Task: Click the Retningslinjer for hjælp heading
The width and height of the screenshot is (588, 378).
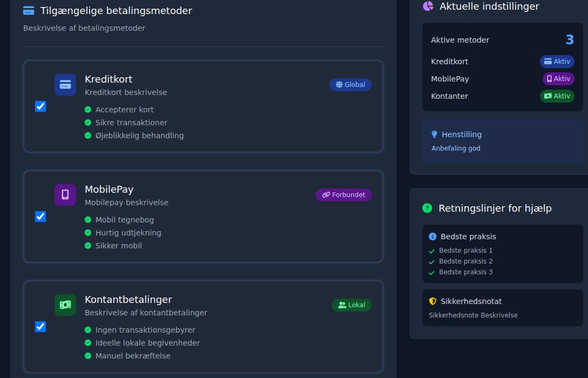Action: 495,208
